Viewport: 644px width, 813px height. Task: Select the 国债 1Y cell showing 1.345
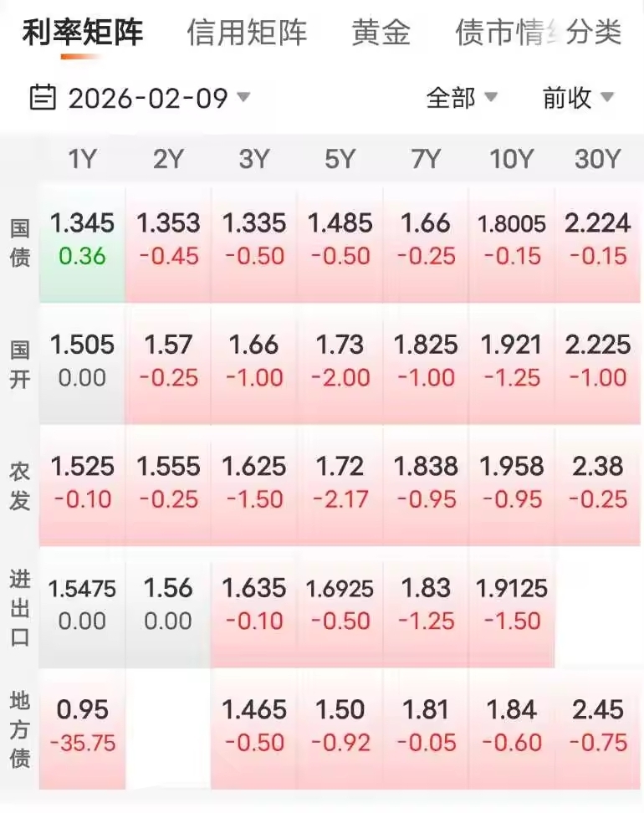point(82,239)
